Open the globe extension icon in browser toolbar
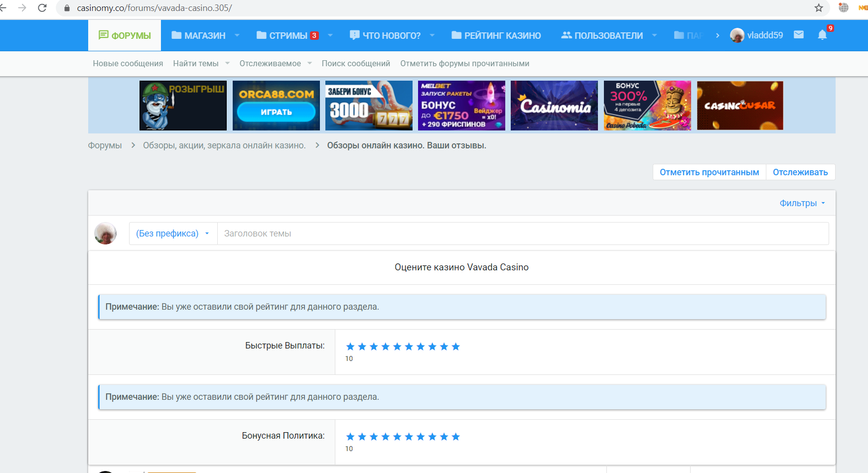868x473 pixels. [843, 7]
